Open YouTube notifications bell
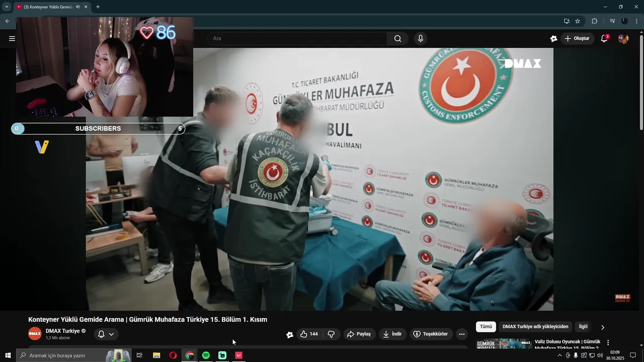This screenshot has height=362, width=644. point(604,39)
